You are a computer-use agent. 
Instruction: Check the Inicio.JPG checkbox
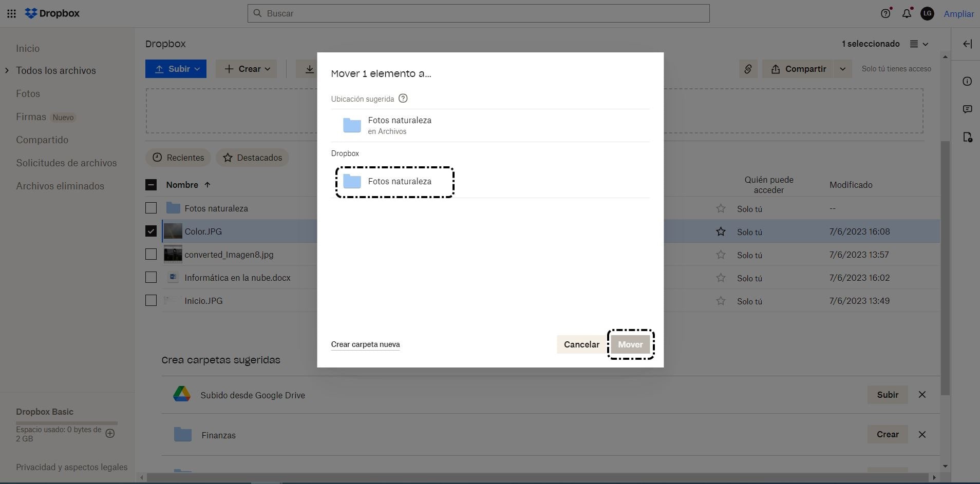(151, 300)
